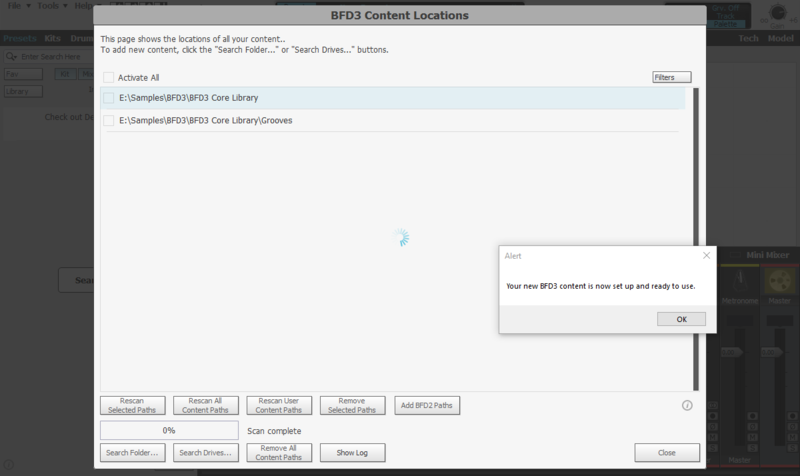Click Rescan Selected Paths
800x476 pixels.
[x=133, y=406]
